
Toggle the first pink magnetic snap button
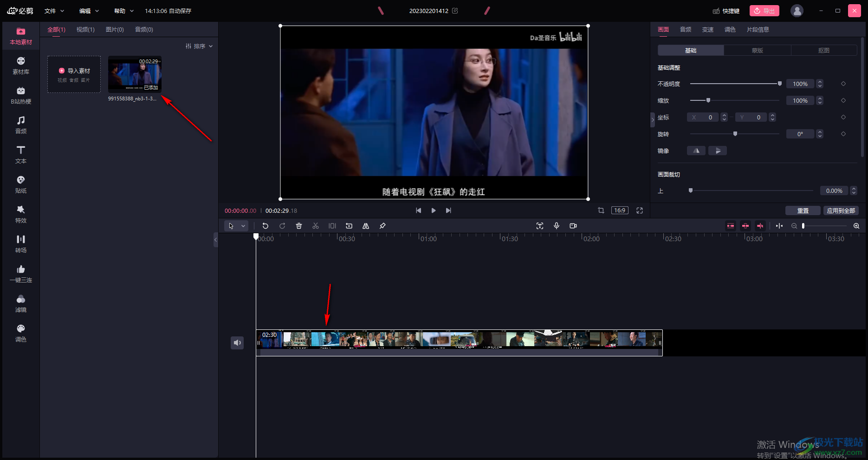click(x=731, y=226)
